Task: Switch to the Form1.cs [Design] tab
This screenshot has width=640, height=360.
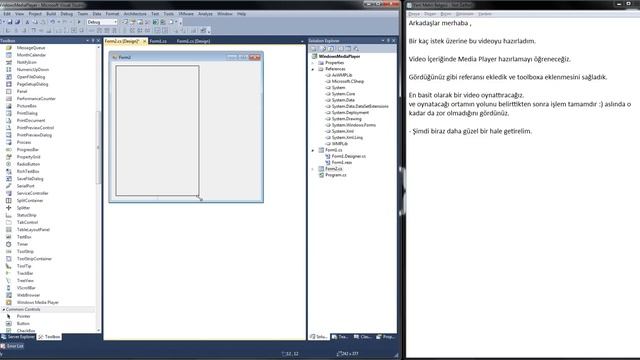Action: 193,41
